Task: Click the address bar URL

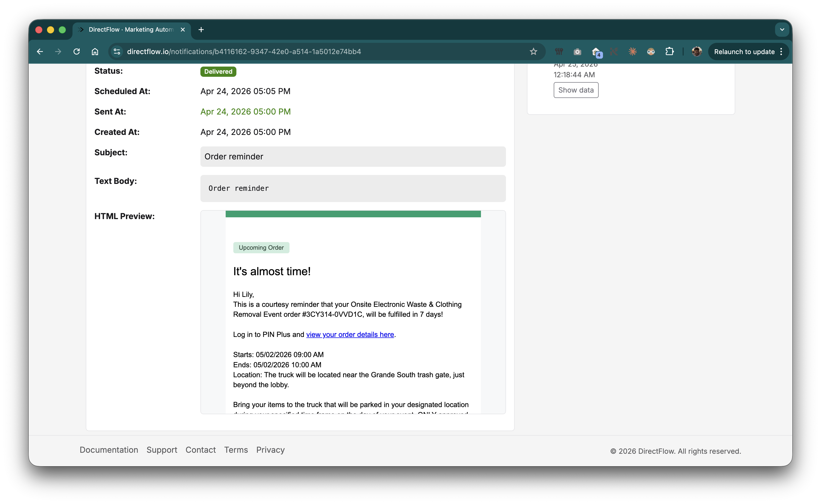Action: tap(244, 52)
